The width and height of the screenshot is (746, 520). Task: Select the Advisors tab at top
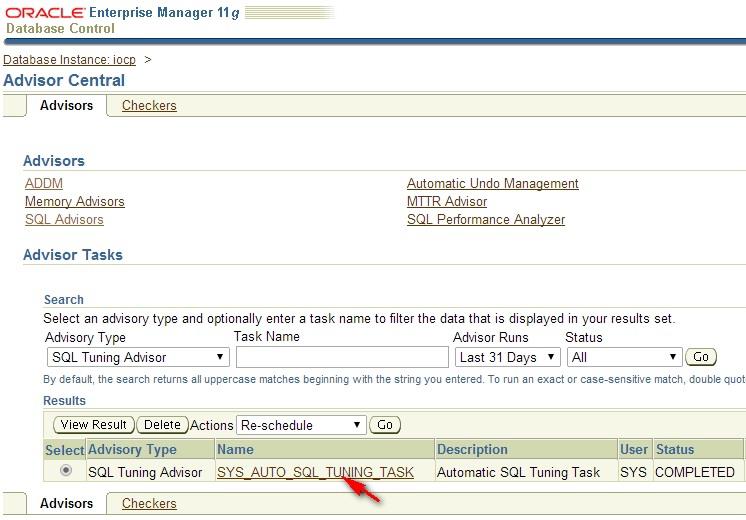click(66, 105)
